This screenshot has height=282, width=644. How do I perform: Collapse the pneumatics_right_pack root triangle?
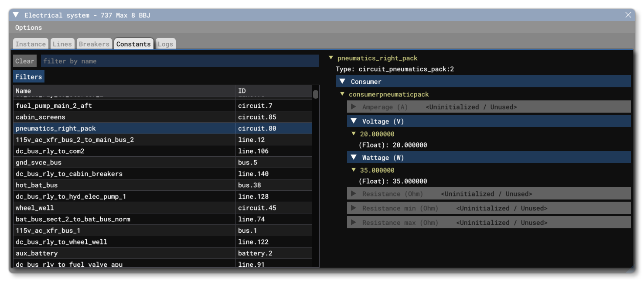(331, 58)
